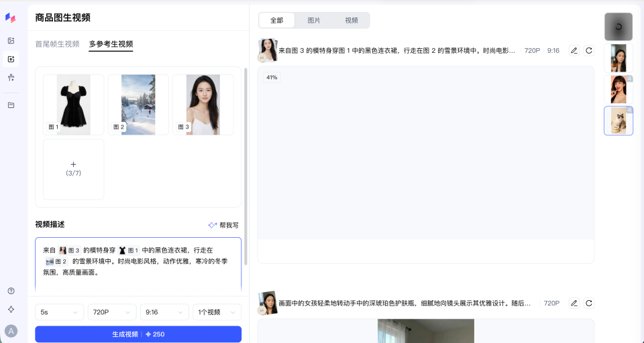Open the red-lips woman history thumbnail
Screen dimensions: 644x343
pos(618,90)
